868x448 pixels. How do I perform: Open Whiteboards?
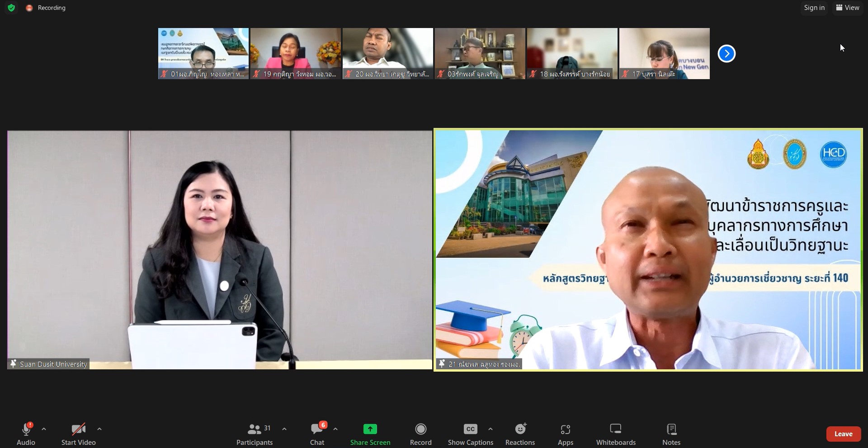coord(616,434)
